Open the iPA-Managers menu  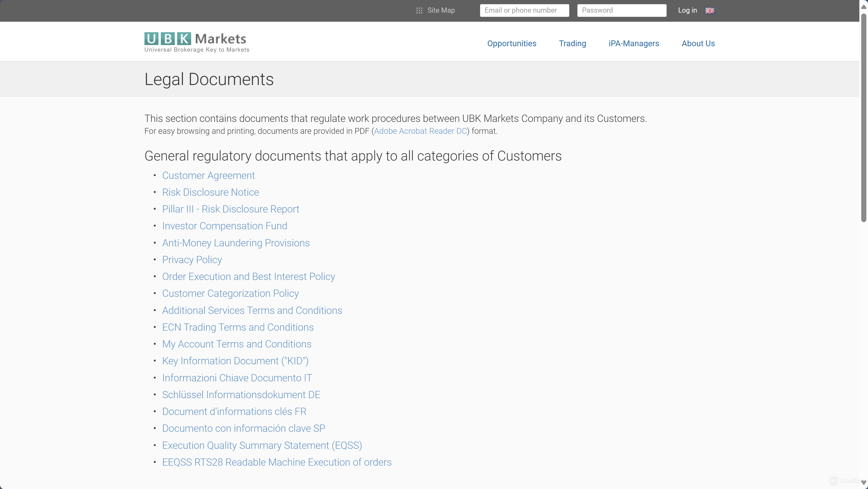(x=633, y=43)
